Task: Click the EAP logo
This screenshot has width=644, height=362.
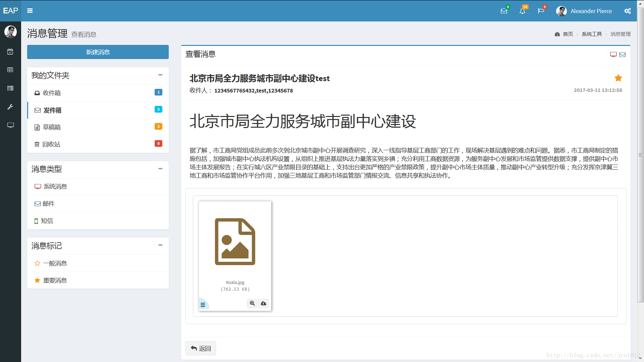Action: [x=10, y=11]
